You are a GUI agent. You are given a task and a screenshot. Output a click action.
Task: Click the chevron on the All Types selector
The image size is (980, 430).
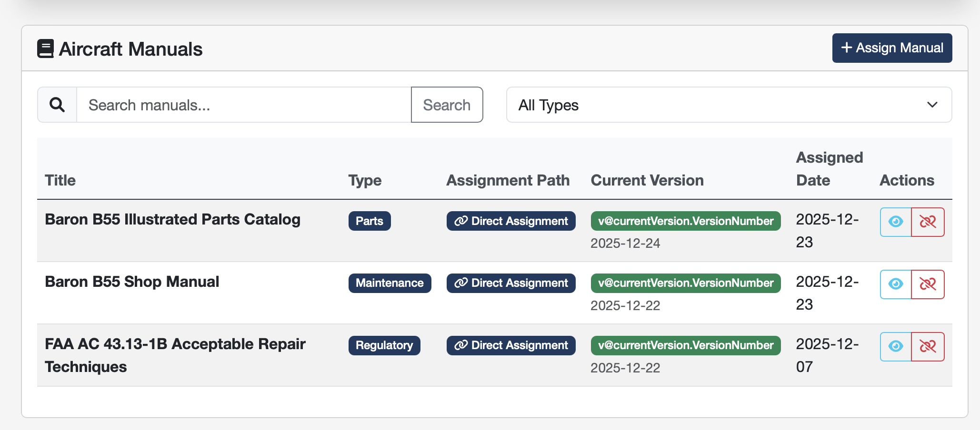(x=932, y=105)
